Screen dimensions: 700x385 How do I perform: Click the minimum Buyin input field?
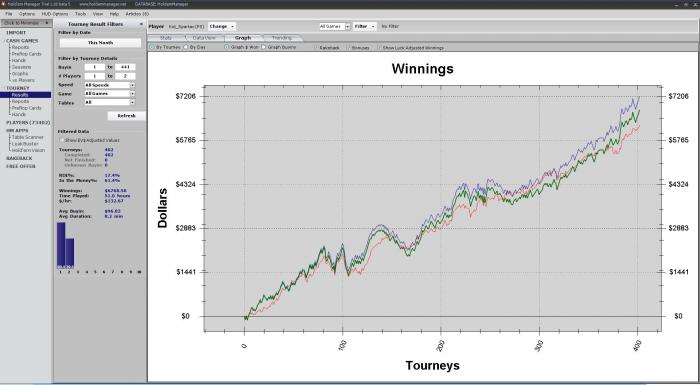tap(95, 67)
